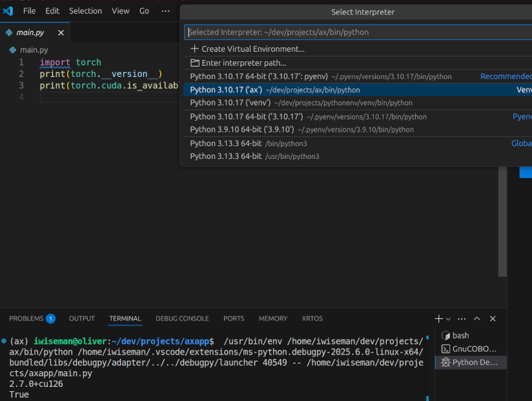532x401 pixels.
Task: Click the editor vertical scrollbar
Action: 503,221
